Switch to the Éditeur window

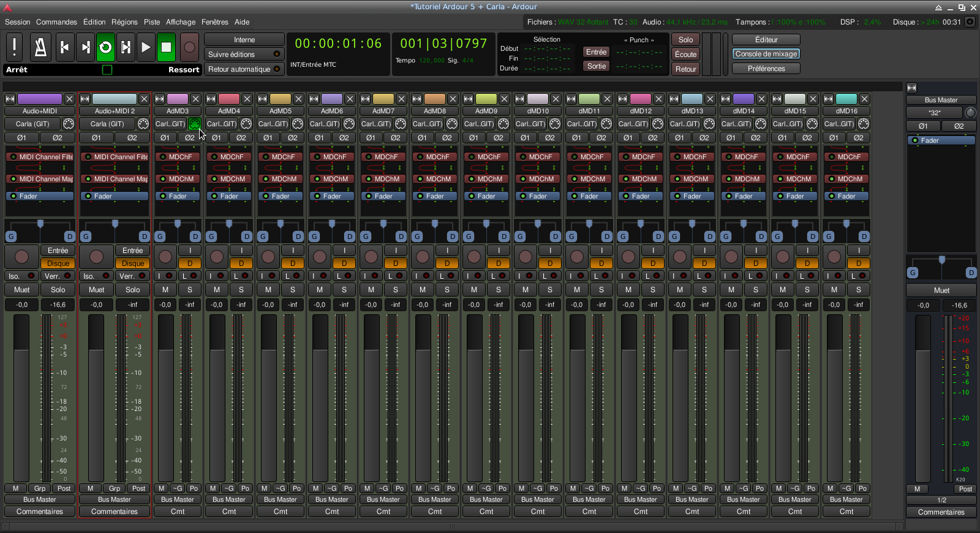point(766,40)
